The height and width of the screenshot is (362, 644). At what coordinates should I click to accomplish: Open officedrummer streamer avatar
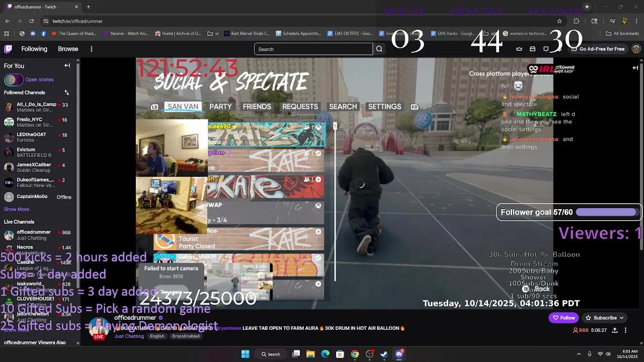99,328
